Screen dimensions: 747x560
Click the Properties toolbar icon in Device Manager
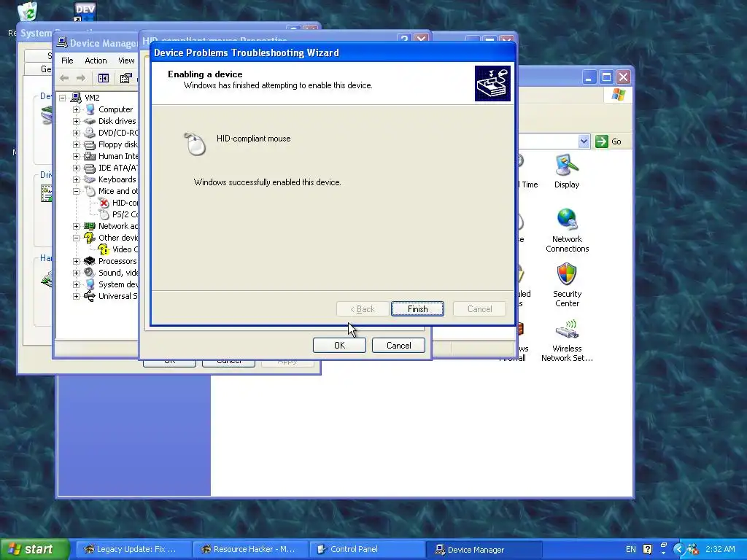(125, 78)
